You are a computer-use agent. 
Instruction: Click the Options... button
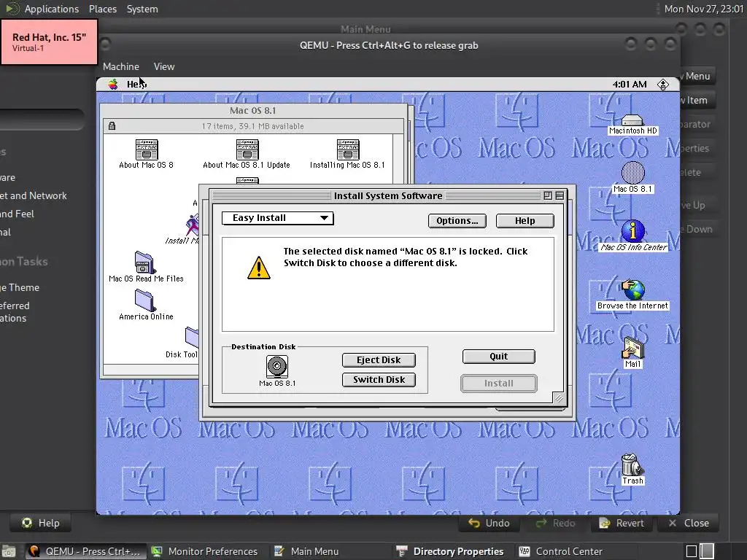457,220
